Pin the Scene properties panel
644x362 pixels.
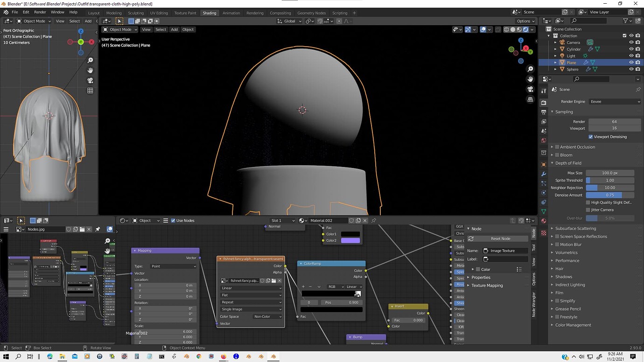pyautogui.click(x=638, y=90)
